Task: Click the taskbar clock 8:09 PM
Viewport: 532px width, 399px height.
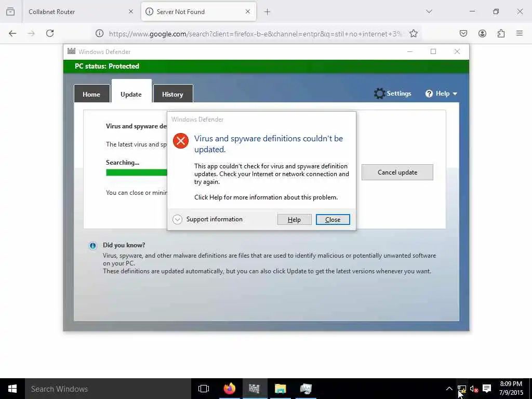Action: tap(511, 384)
